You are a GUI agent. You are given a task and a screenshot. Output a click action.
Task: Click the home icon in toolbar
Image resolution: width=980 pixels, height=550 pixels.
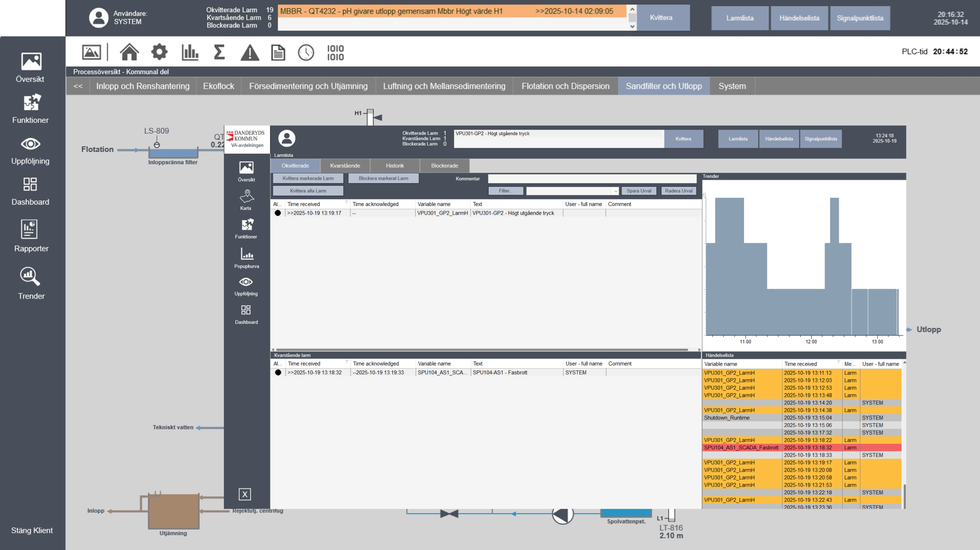[x=129, y=52]
